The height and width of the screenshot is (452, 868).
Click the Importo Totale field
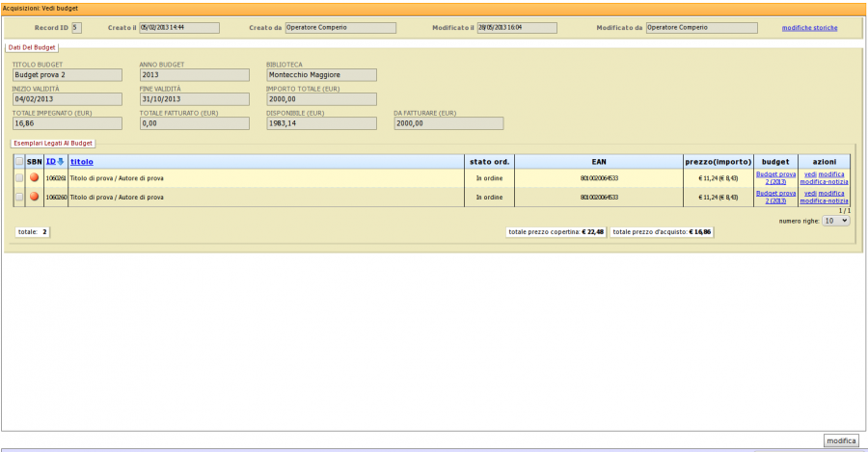point(321,98)
